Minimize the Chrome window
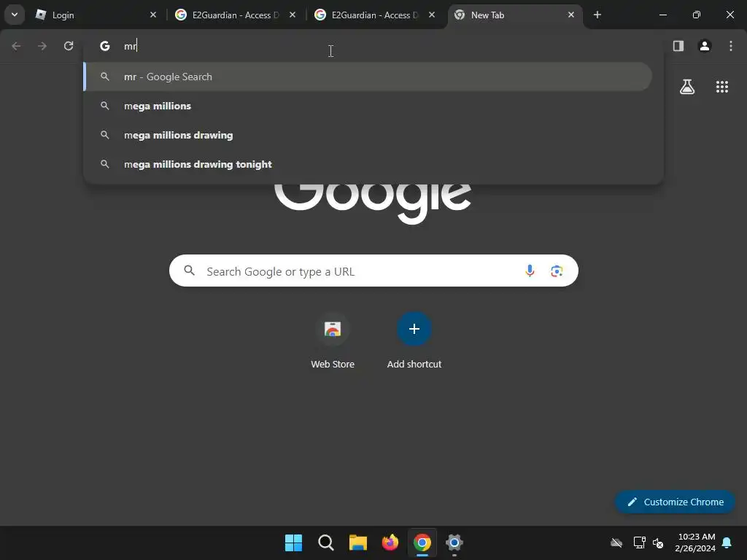Viewport: 747px width, 560px height. [x=662, y=15]
